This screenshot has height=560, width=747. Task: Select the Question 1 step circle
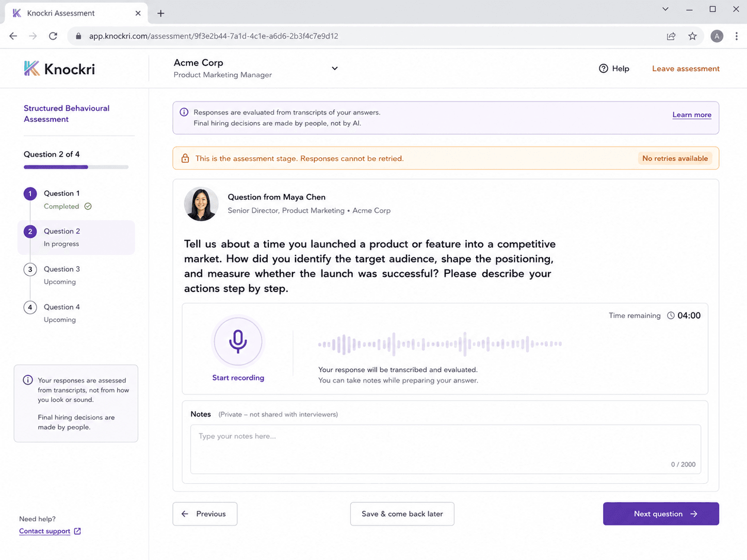pyautogui.click(x=30, y=193)
